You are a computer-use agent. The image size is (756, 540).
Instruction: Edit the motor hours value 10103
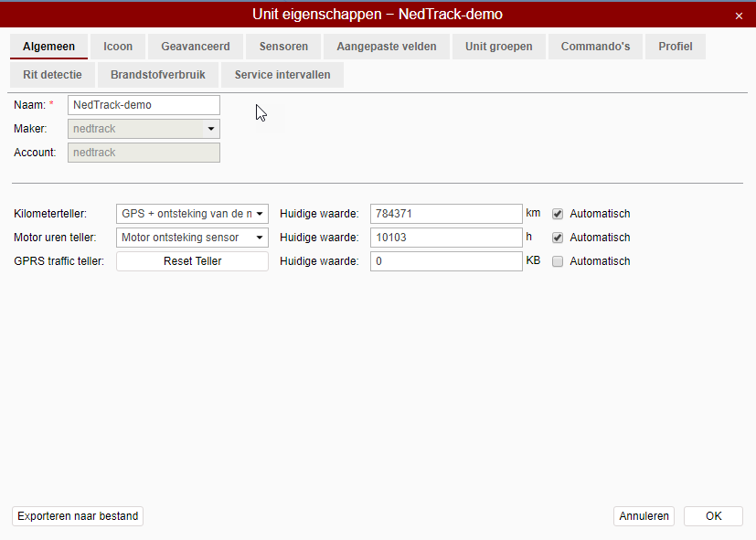tap(446, 237)
